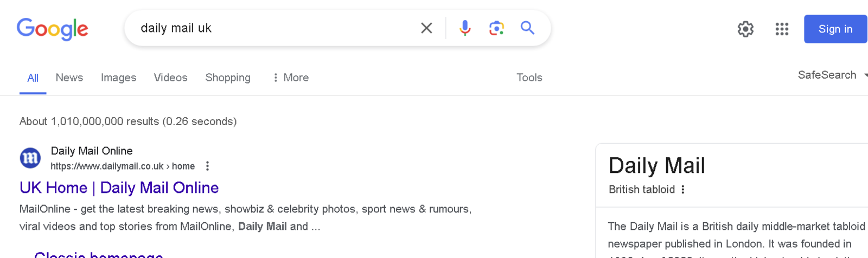Switch to the News tab
This screenshot has height=258, width=868.
[x=69, y=78]
